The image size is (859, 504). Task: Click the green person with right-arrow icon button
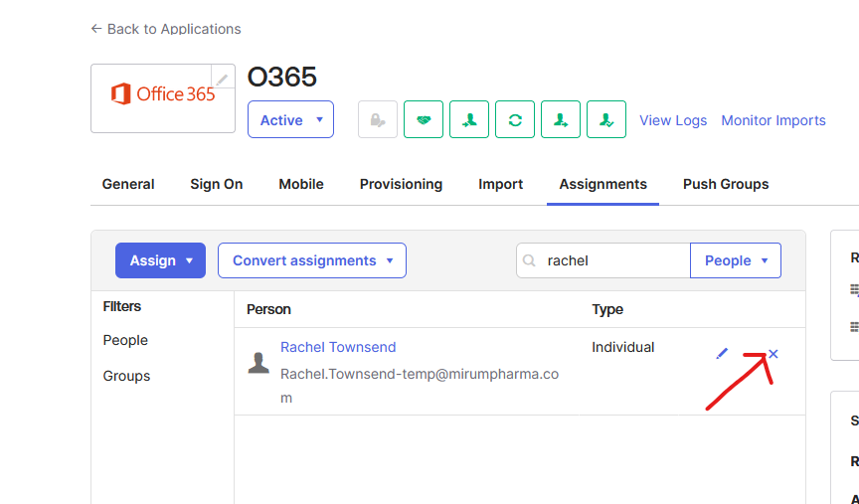tap(561, 119)
